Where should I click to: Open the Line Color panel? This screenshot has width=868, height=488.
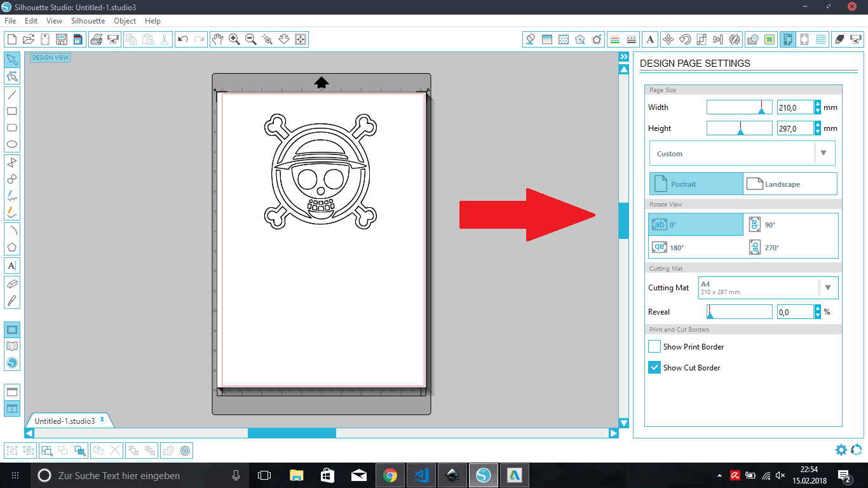click(x=614, y=39)
